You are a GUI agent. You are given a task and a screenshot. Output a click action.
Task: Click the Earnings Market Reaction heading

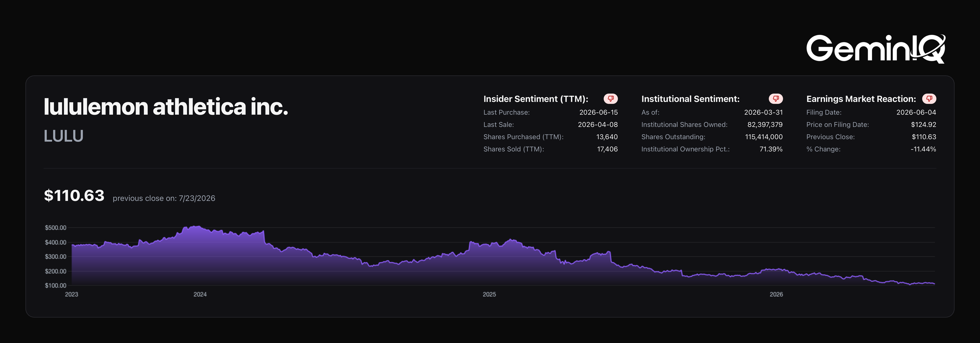(861, 99)
